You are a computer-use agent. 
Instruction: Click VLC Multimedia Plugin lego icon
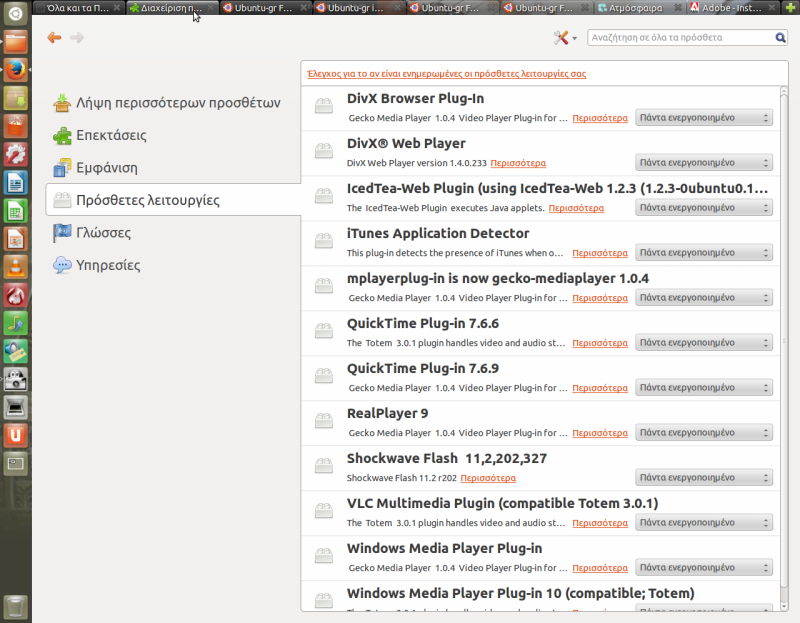(x=324, y=511)
